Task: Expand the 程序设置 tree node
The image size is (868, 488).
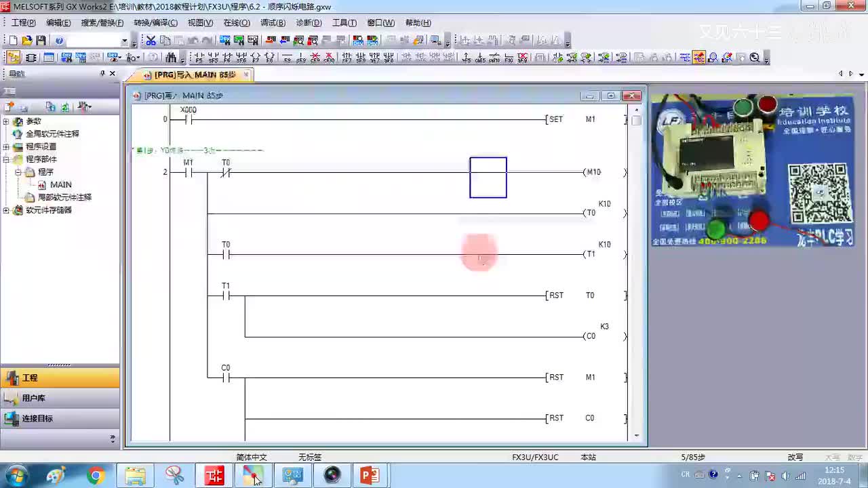Action: pyautogui.click(x=6, y=146)
